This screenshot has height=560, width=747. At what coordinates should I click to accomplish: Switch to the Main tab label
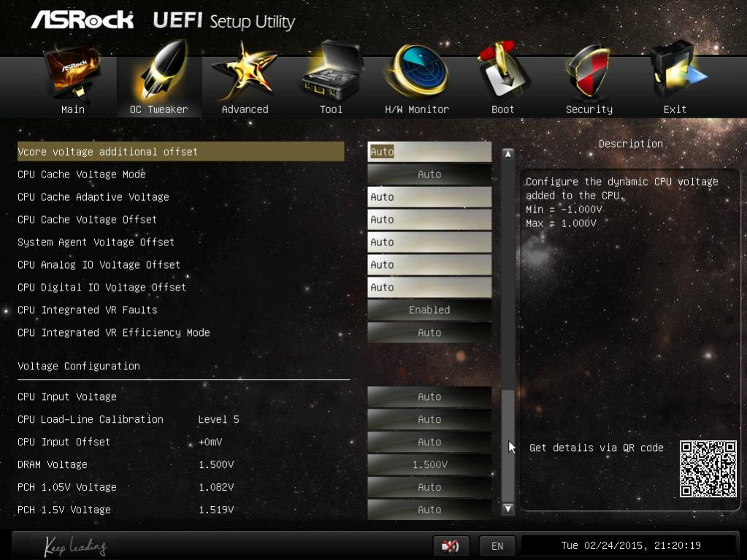point(73,110)
